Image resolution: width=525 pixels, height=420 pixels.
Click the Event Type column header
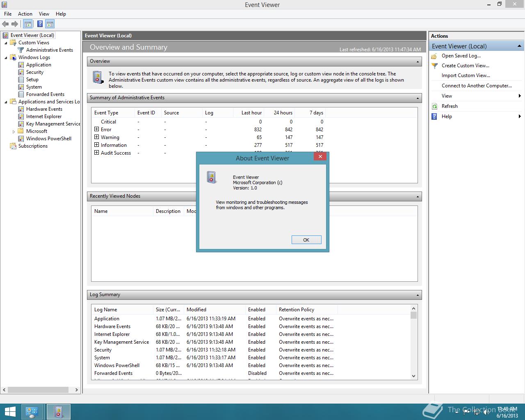click(x=113, y=113)
